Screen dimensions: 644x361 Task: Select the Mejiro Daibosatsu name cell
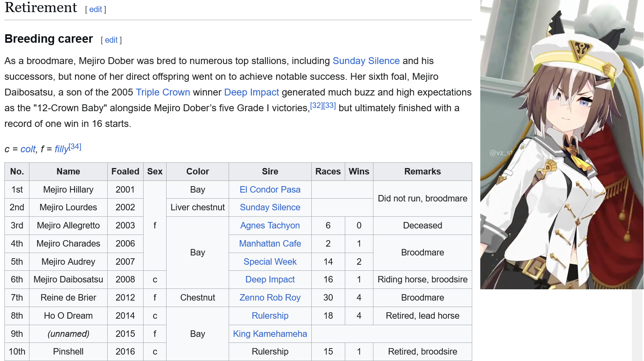click(69, 280)
